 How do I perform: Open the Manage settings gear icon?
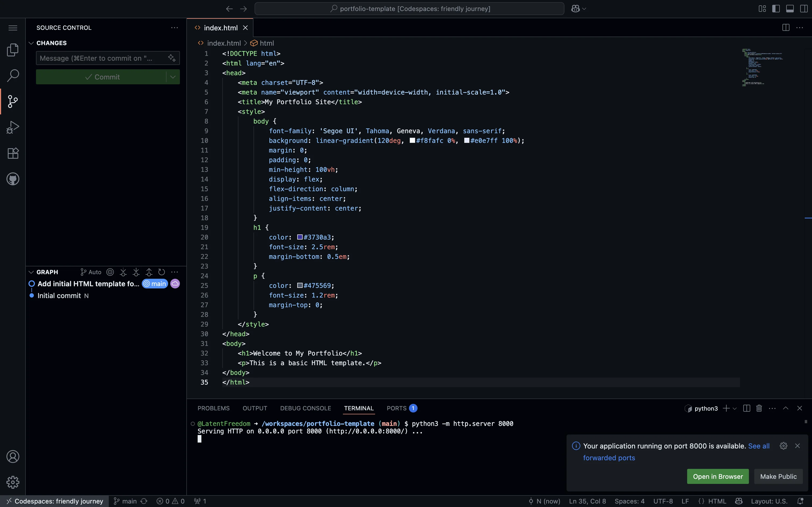(13, 482)
